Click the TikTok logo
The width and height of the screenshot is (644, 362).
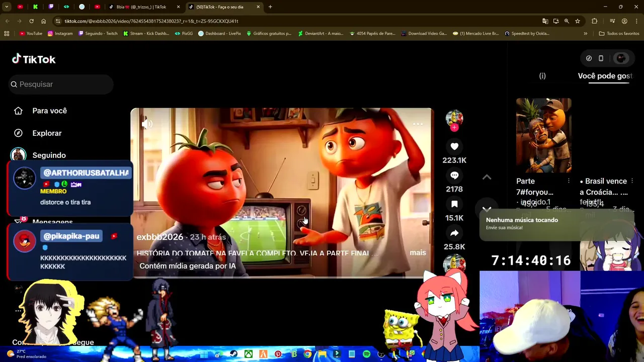(34, 59)
